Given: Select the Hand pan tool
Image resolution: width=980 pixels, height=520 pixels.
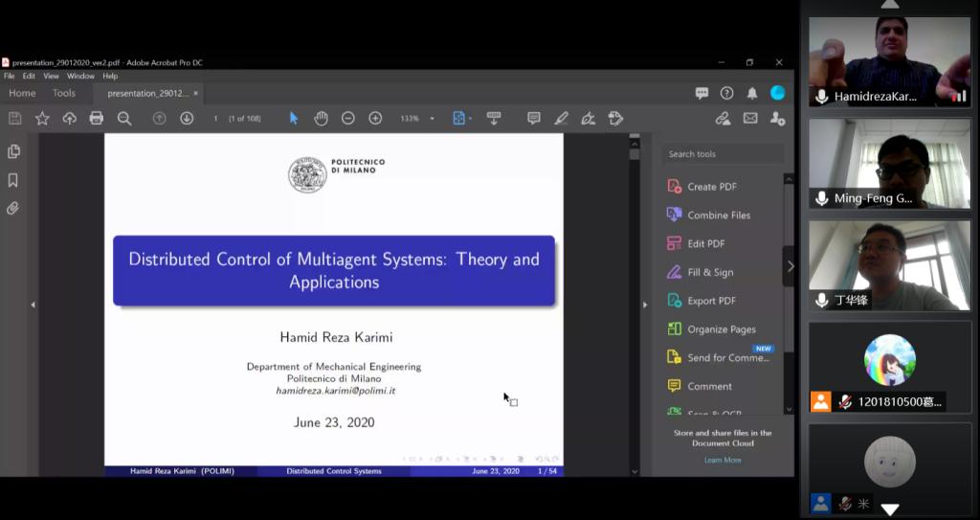Looking at the screenshot, I should (321, 118).
